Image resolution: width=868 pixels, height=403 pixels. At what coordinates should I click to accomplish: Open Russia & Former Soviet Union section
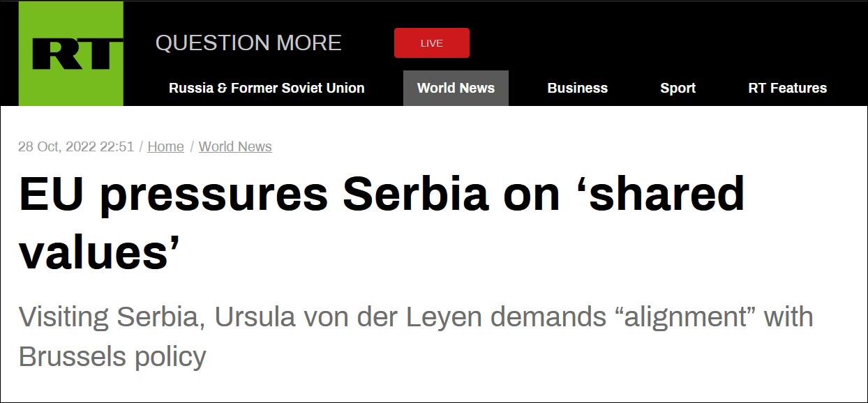click(x=267, y=89)
